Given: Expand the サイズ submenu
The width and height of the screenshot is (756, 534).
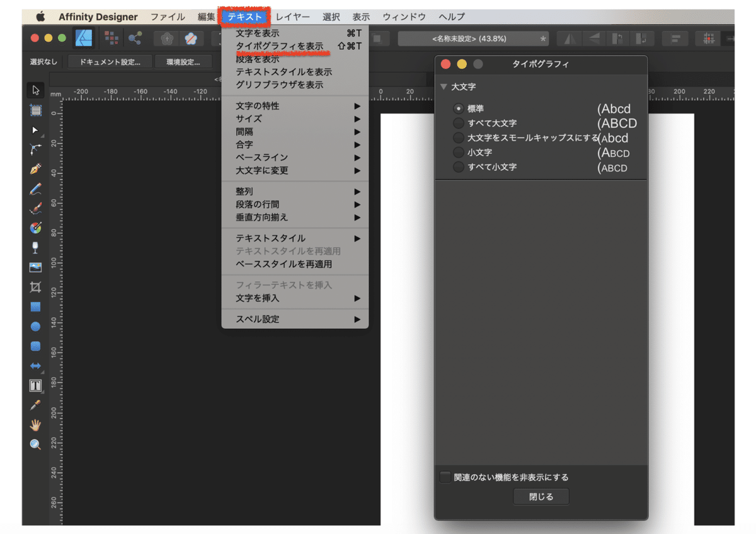Looking at the screenshot, I should pos(295,119).
